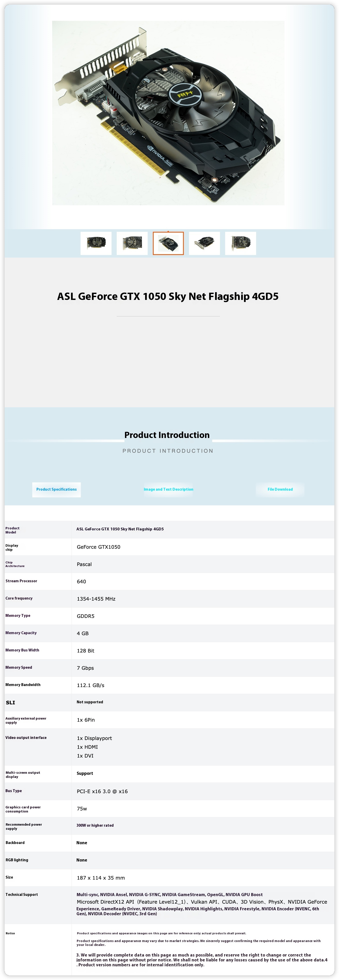The width and height of the screenshot is (339, 980).
Task: Click the orange-bordered selected thumbnail
Action: click(168, 243)
